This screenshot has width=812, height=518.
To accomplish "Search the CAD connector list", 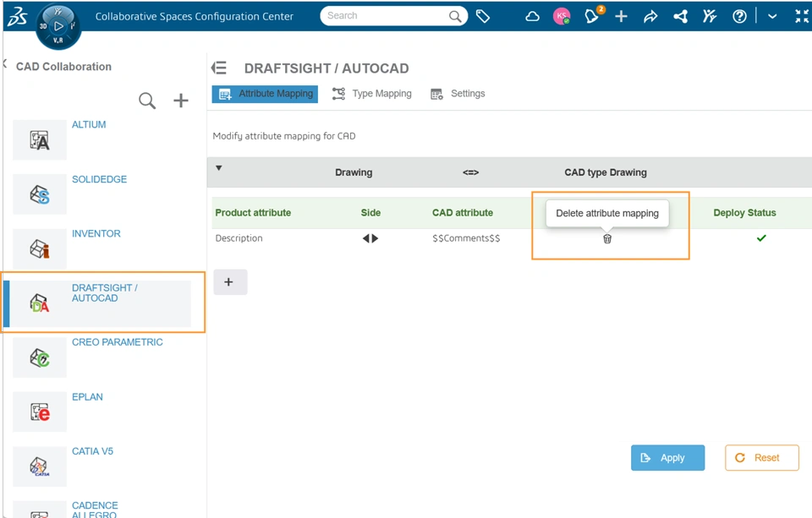I will [x=147, y=101].
